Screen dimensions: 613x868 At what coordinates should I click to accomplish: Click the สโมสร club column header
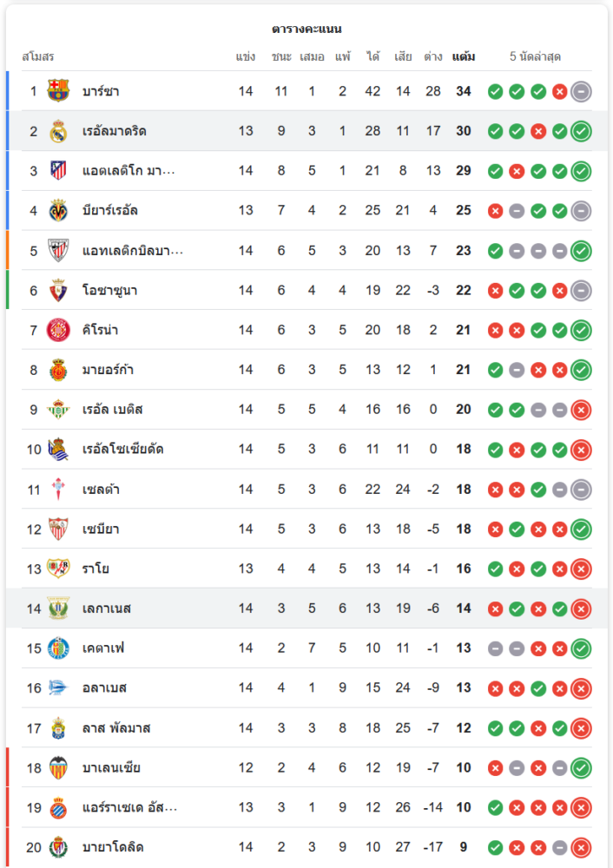pos(38,57)
